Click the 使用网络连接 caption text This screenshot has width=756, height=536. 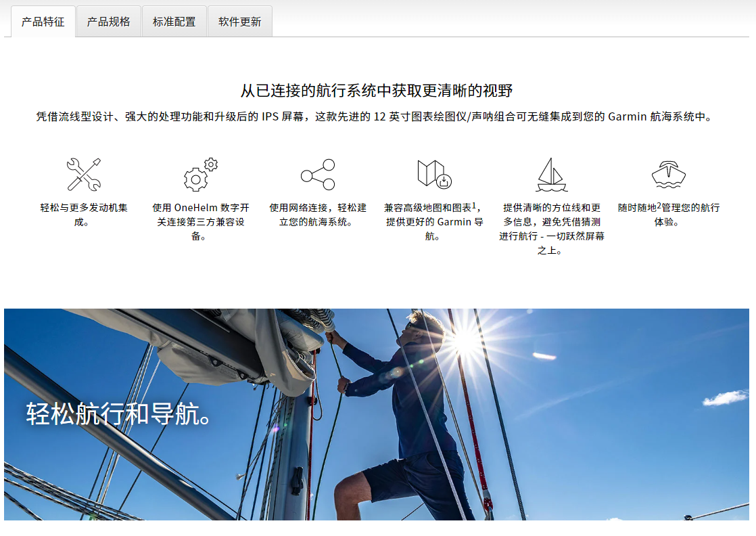[318, 215]
